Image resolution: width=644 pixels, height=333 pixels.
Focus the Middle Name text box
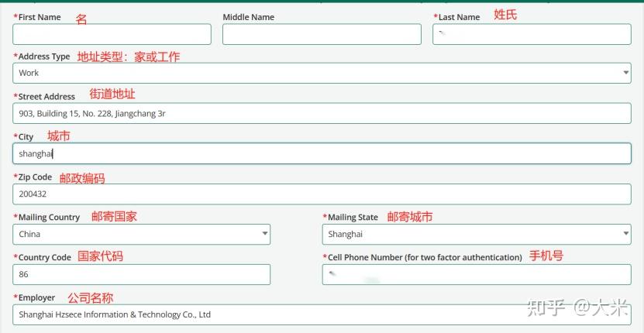pyautogui.click(x=322, y=34)
